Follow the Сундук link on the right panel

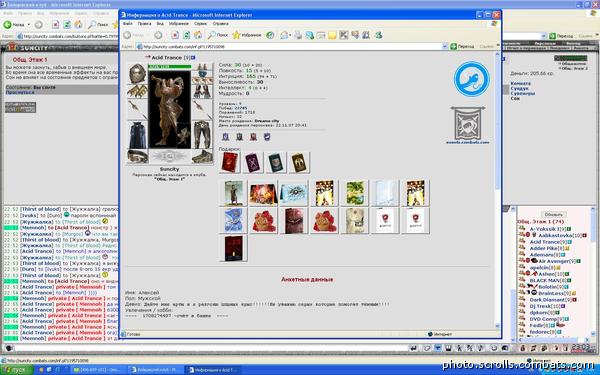point(519,88)
